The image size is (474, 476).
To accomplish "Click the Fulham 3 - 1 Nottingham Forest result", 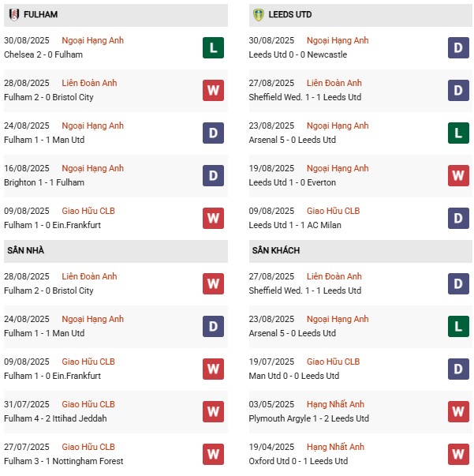I will (x=64, y=461).
